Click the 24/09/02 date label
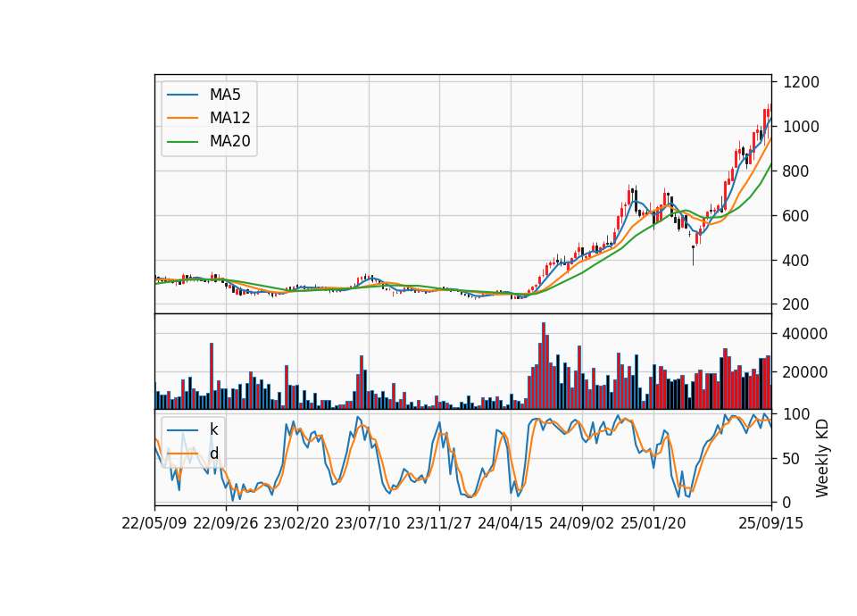This screenshot has width=857, height=616. pos(581,524)
